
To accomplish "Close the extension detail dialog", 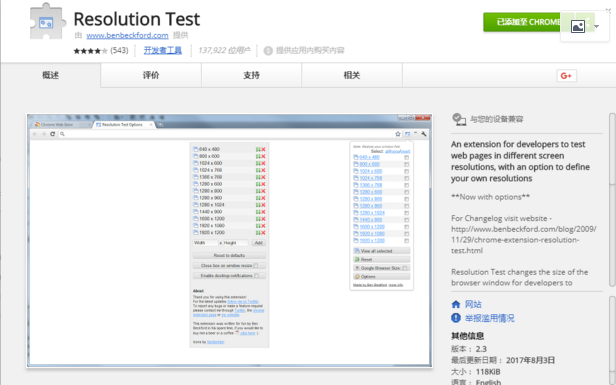I will (x=609, y=11).
